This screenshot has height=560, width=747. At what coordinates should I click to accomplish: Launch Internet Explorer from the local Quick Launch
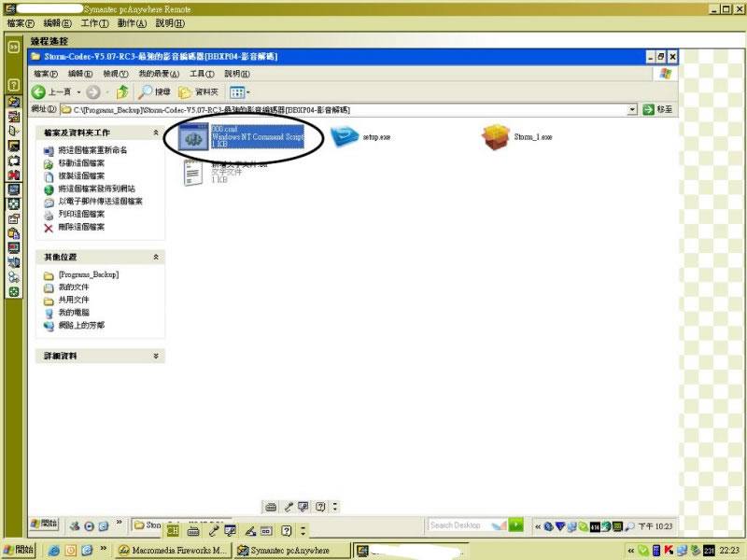[54, 551]
